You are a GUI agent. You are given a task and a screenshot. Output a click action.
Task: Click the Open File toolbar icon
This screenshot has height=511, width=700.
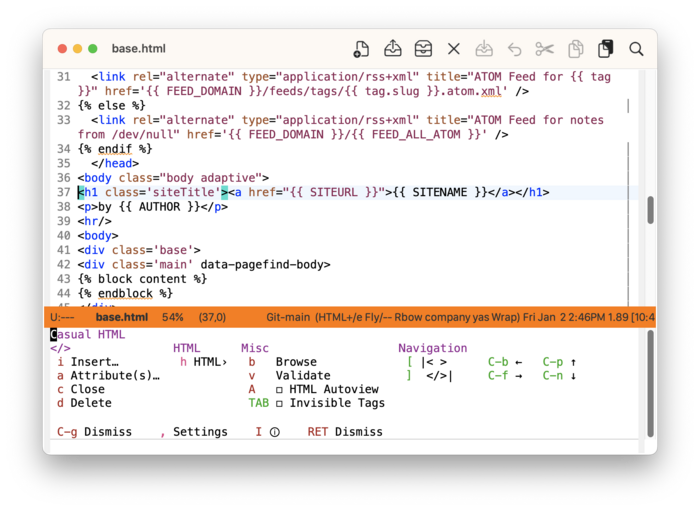click(393, 49)
